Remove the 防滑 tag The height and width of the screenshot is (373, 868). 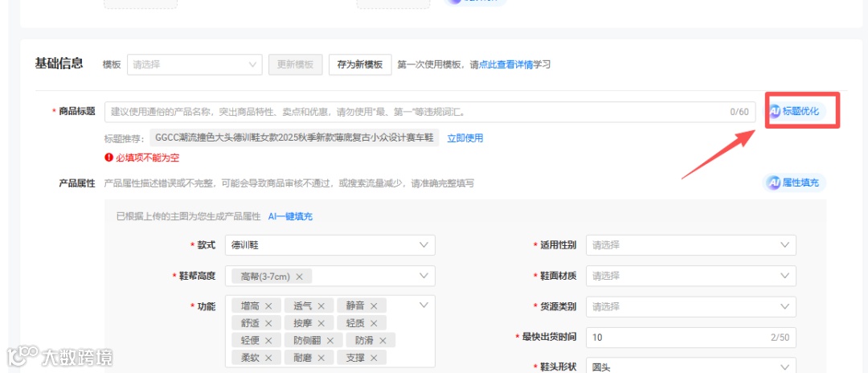(383, 340)
